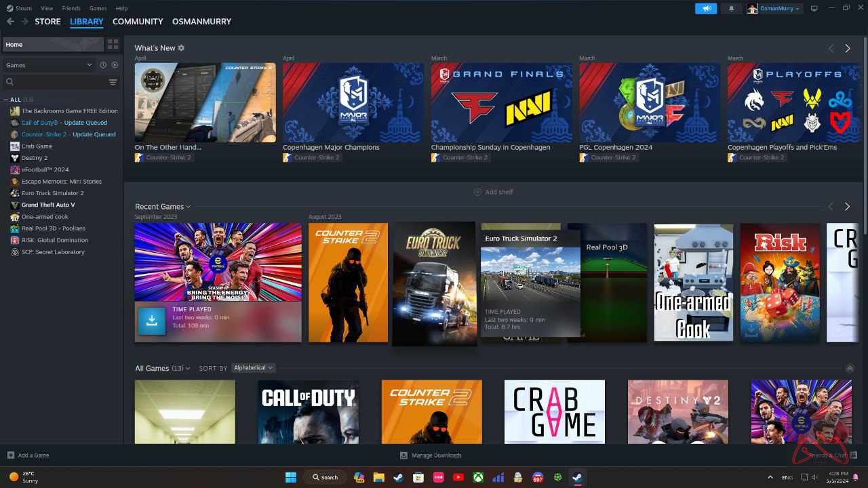
Task: Open the Friends menu
Action: (x=71, y=8)
